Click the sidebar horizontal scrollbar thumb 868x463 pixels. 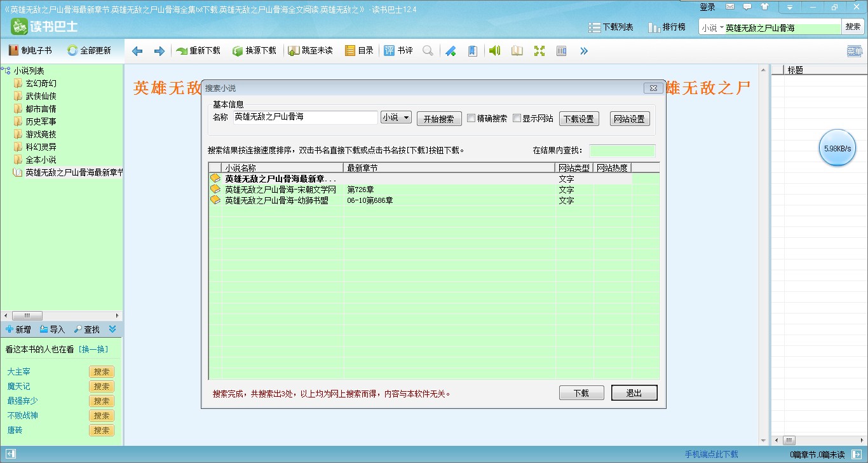27,315
